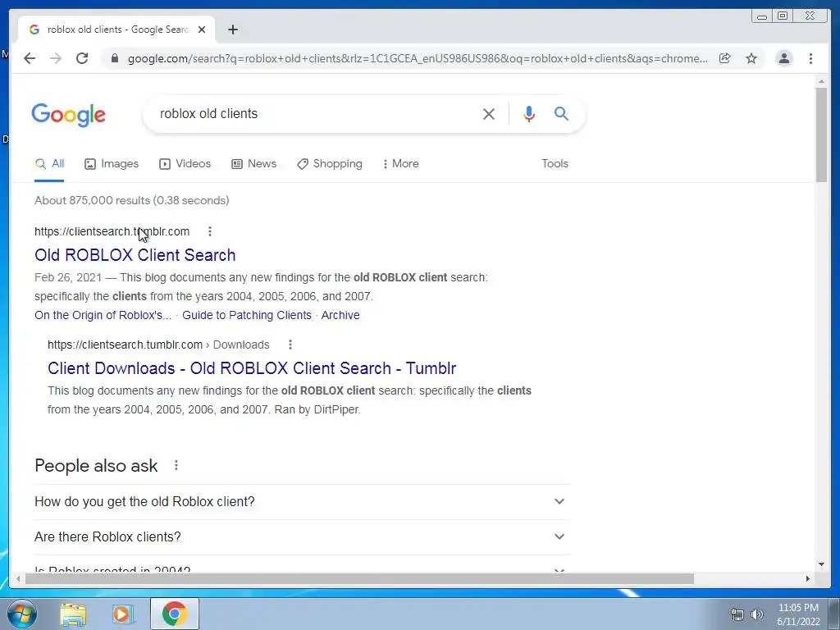Clear the search box with X
The image size is (840, 630).
point(489,113)
